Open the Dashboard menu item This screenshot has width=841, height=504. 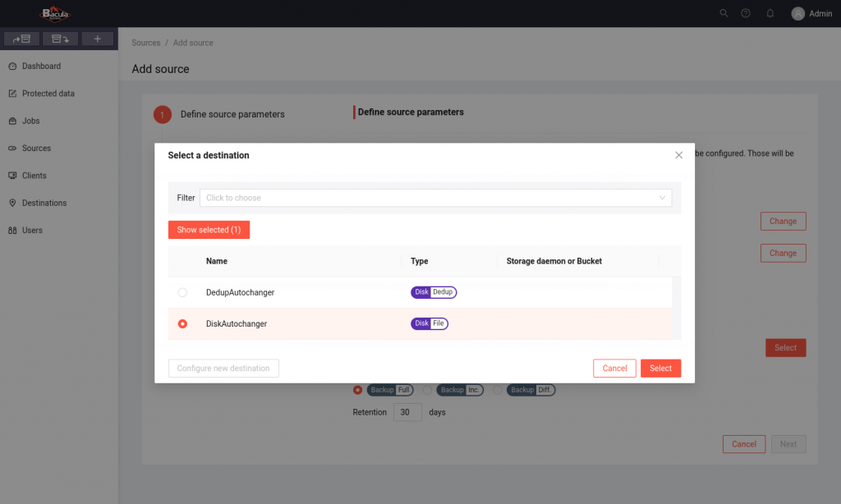coord(41,66)
